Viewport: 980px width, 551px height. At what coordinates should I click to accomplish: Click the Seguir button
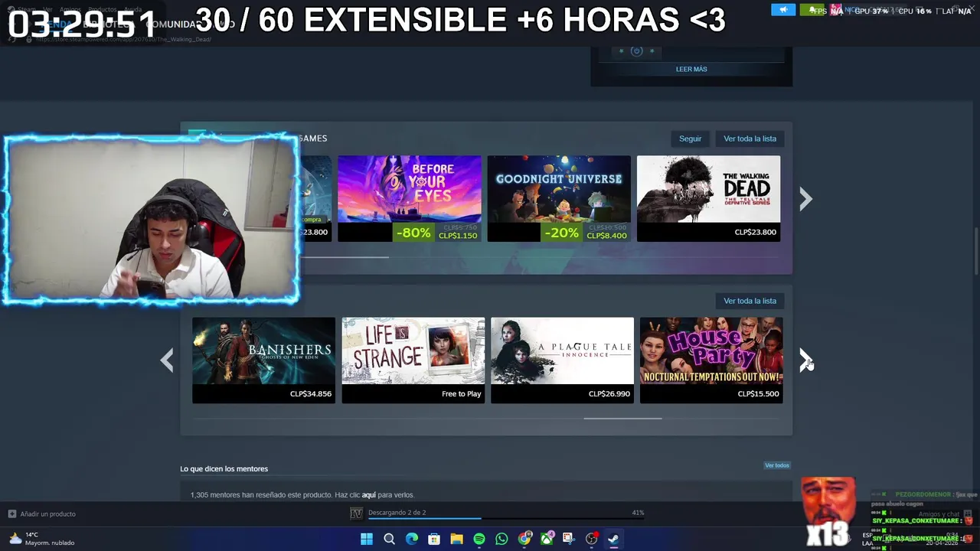pyautogui.click(x=690, y=139)
